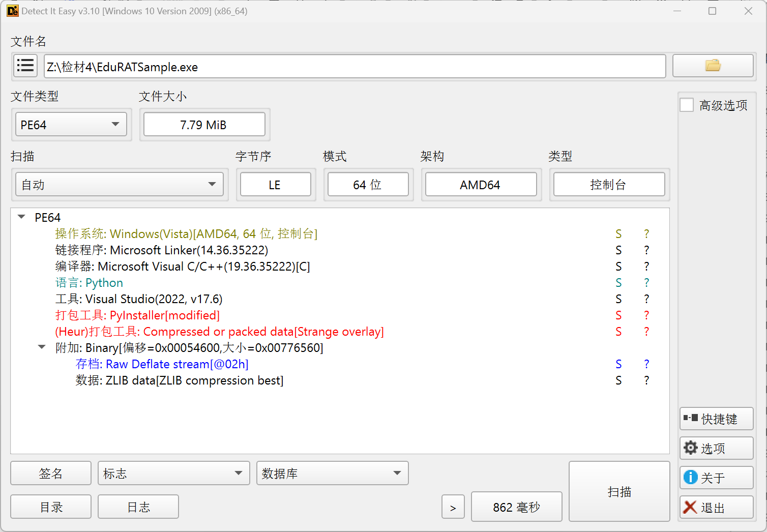Open the recent files list icon
This screenshot has width=767, height=532.
25,66
